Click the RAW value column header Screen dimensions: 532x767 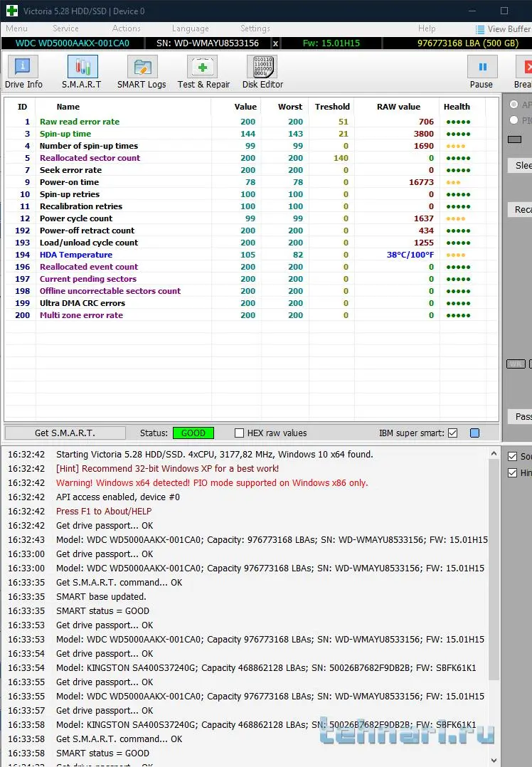click(x=398, y=107)
